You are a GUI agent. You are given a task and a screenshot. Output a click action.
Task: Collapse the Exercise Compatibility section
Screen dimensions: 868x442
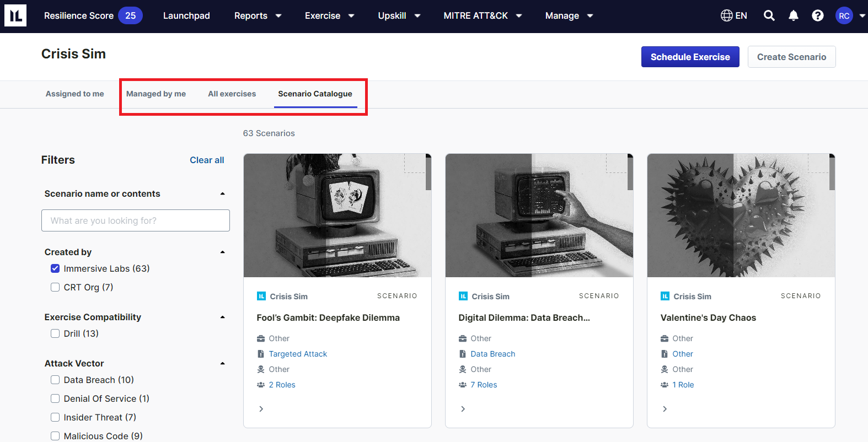pos(223,317)
